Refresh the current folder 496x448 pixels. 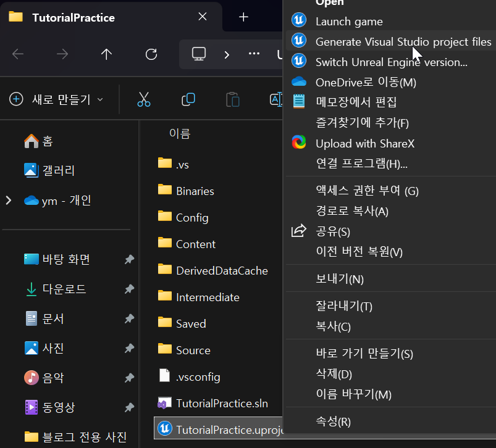(151, 54)
